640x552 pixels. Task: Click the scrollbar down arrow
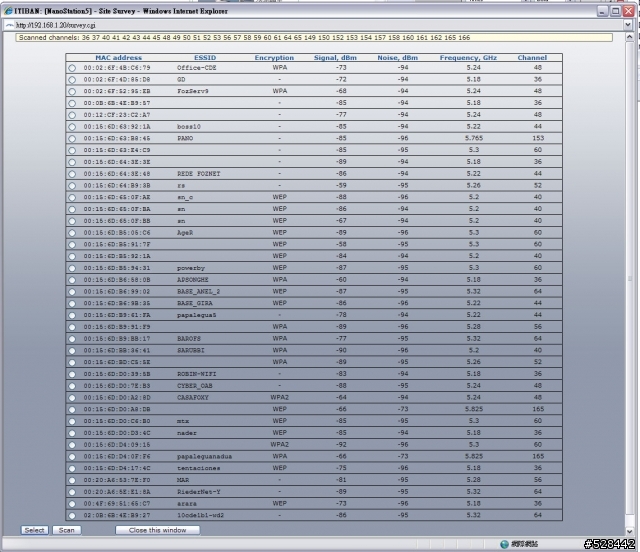point(629,531)
